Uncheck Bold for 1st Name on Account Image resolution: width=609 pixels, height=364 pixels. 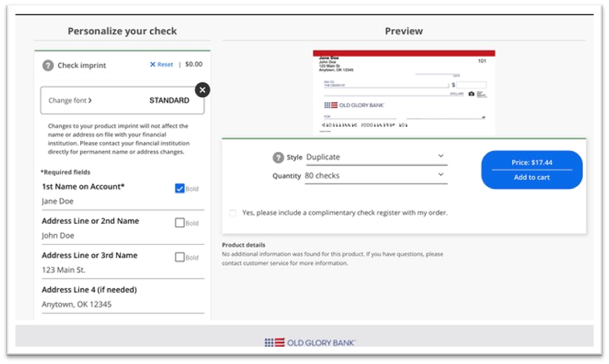point(179,188)
